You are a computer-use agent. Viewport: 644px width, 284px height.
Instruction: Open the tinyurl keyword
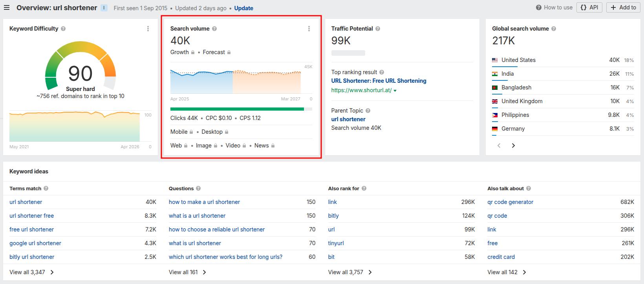(336, 243)
